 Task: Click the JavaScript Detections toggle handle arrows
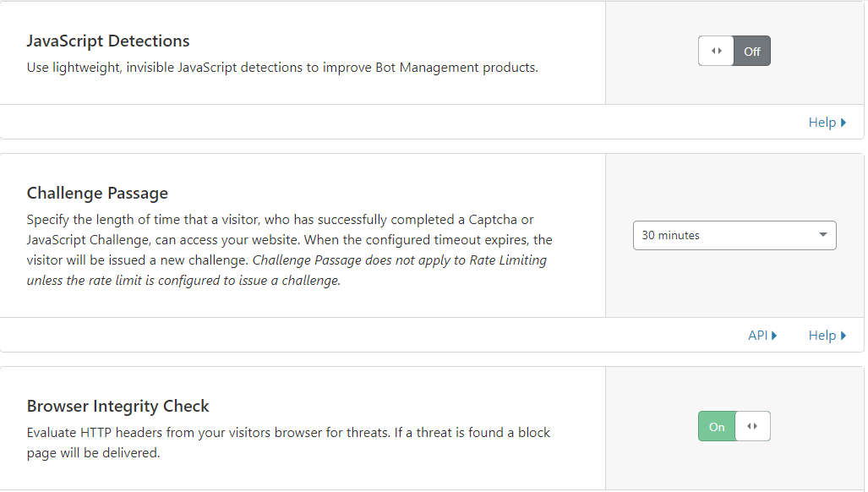717,51
